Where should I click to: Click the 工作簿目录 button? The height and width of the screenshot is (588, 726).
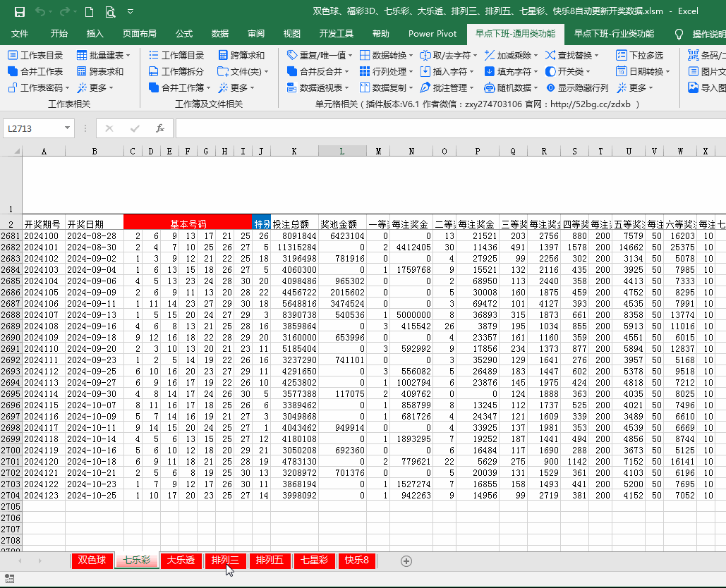[176, 56]
